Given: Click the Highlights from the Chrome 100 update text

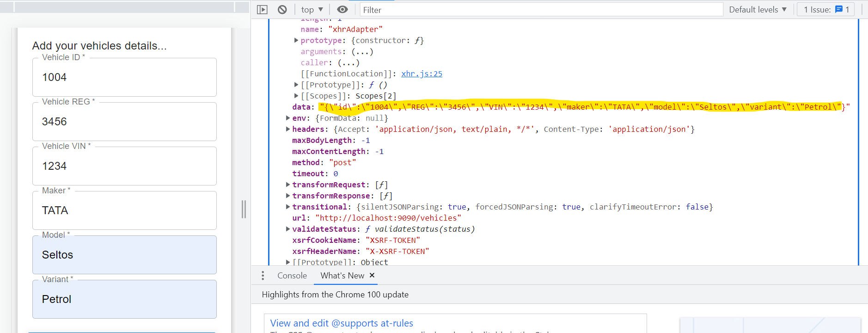Looking at the screenshot, I should coord(335,295).
